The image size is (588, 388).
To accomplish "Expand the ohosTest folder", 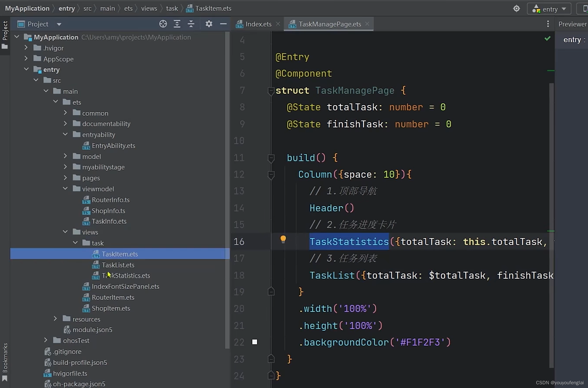I will pyautogui.click(x=46, y=340).
